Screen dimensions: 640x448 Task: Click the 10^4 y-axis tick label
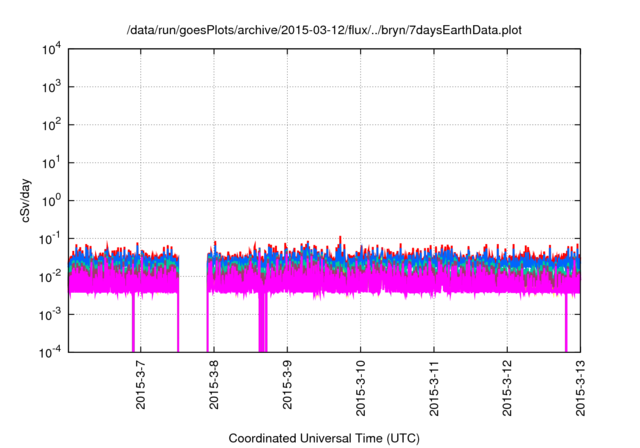(51, 49)
